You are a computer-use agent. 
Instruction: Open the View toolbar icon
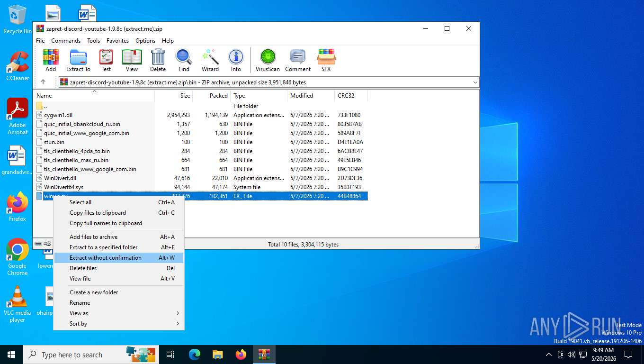click(132, 60)
